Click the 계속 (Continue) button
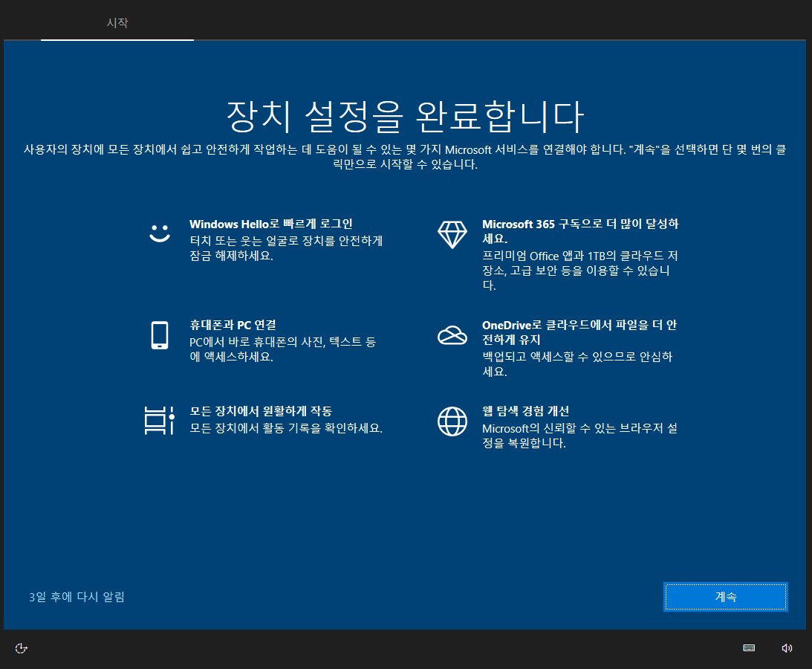The height and width of the screenshot is (669, 812). tap(726, 597)
